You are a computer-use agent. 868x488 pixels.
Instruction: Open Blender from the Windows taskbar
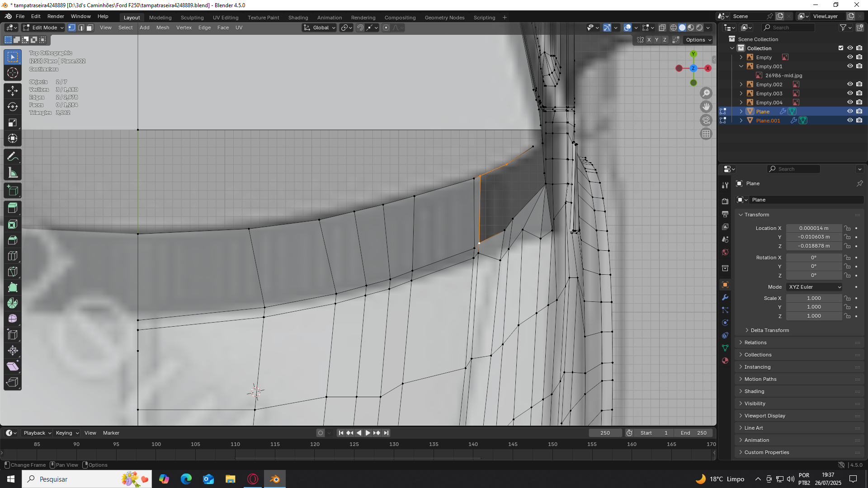275,479
